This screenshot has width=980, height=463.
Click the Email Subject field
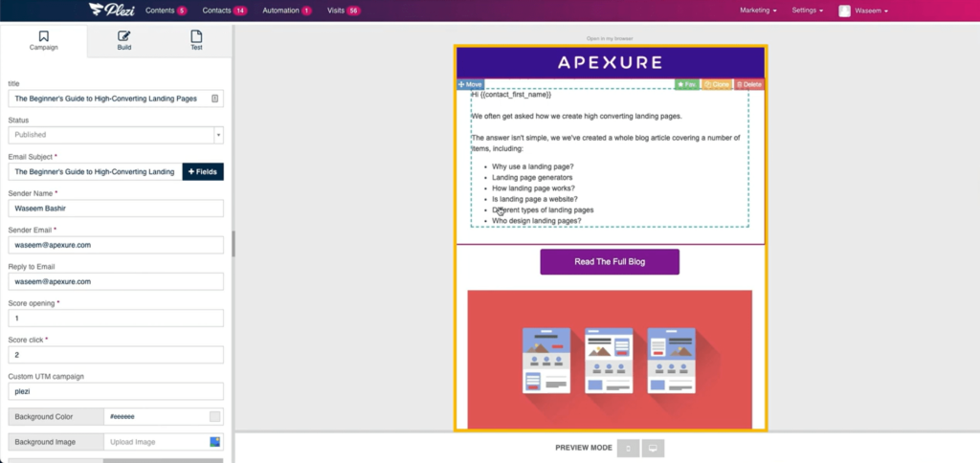click(95, 172)
